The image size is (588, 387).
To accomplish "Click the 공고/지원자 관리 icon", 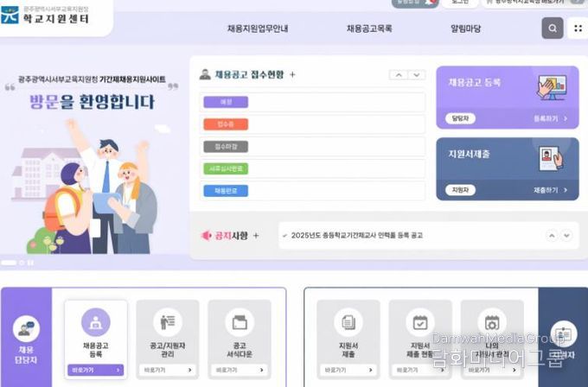I will click(168, 322).
